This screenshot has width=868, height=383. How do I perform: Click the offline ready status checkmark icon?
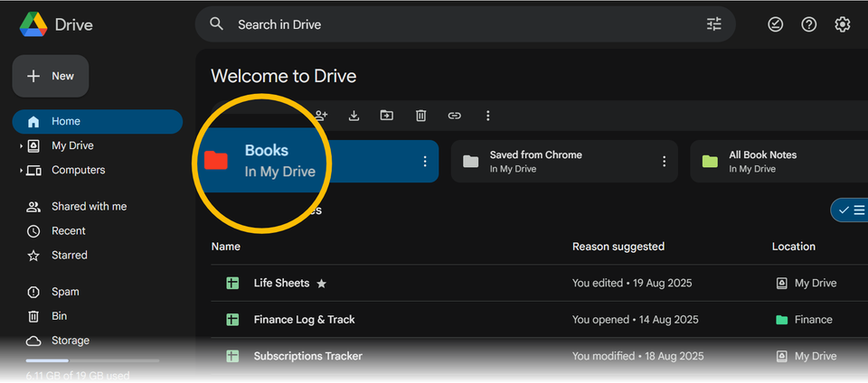coord(775,24)
